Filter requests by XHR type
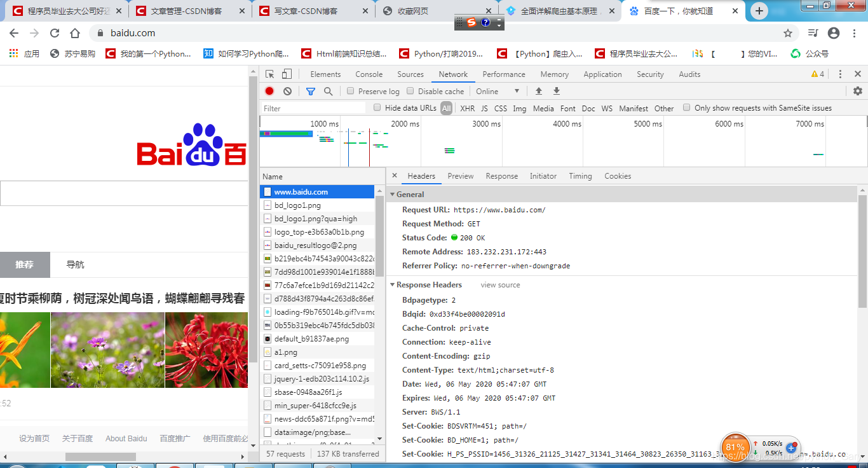 coord(468,108)
